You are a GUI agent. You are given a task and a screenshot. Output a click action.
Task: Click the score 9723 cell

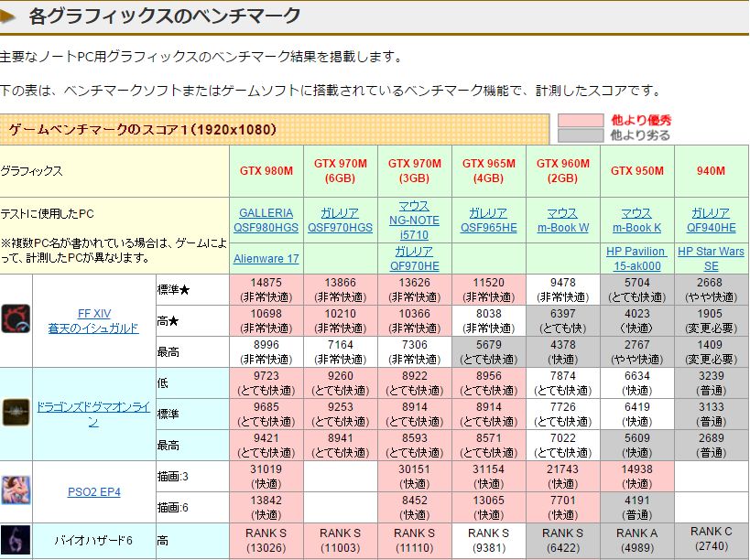pyautogui.click(x=266, y=382)
